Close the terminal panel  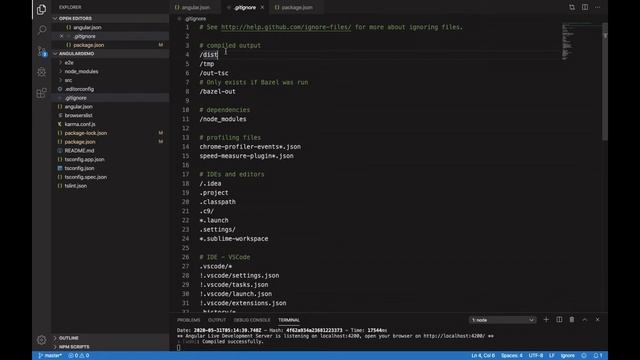click(598, 320)
